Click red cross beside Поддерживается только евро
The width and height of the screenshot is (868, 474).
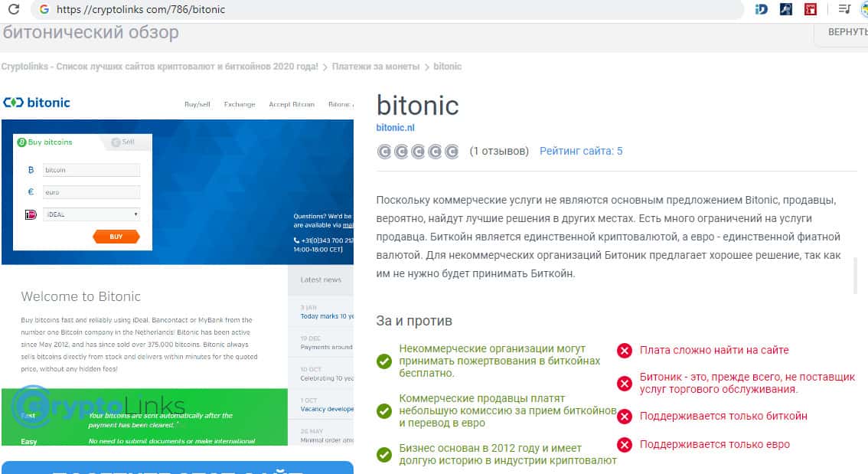click(625, 445)
